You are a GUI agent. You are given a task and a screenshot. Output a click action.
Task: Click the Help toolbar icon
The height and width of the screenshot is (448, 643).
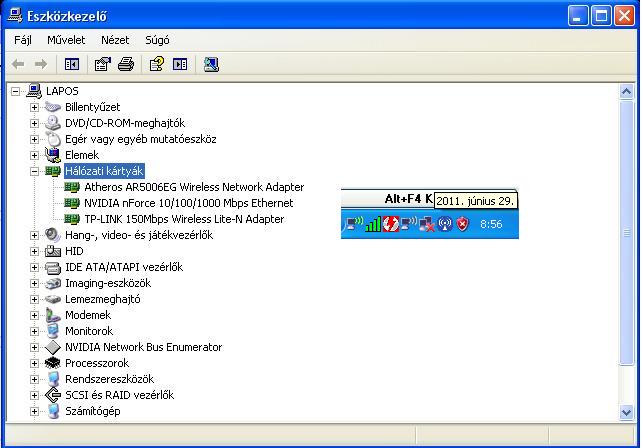click(x=157, y=64)
